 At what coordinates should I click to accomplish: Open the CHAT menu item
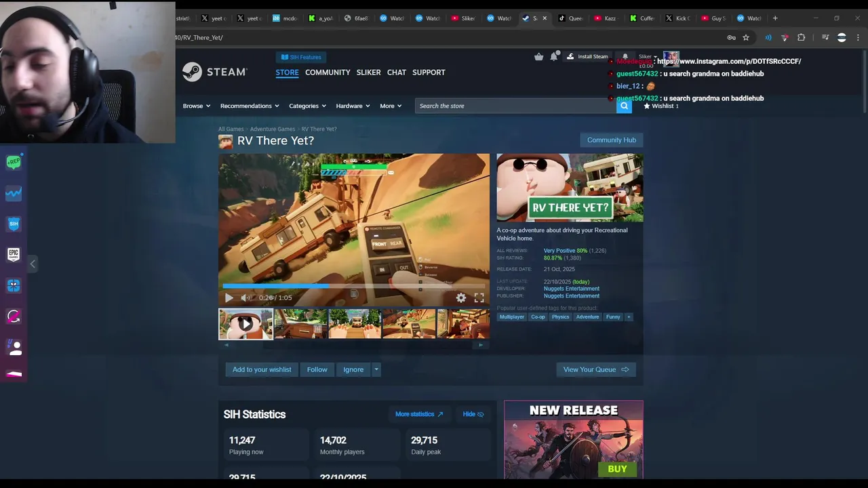[397, 73]
